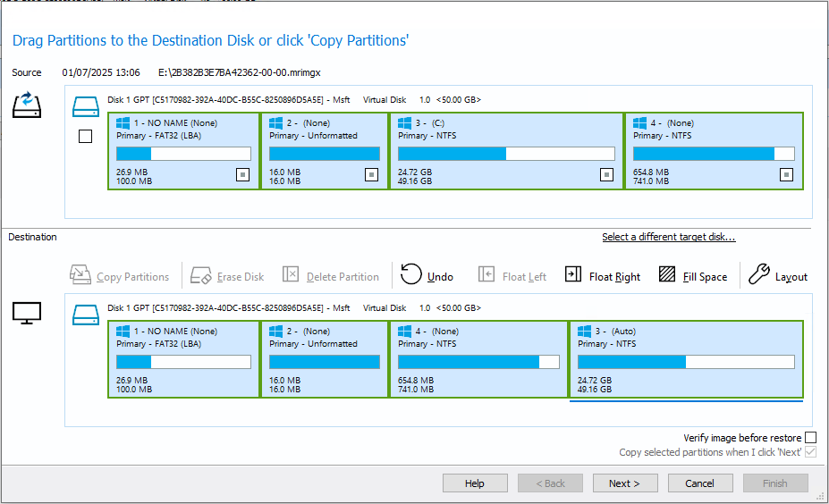Select destination partition 4 (None) NTFS
Screen dimensions: 829x504
point(479,359)
